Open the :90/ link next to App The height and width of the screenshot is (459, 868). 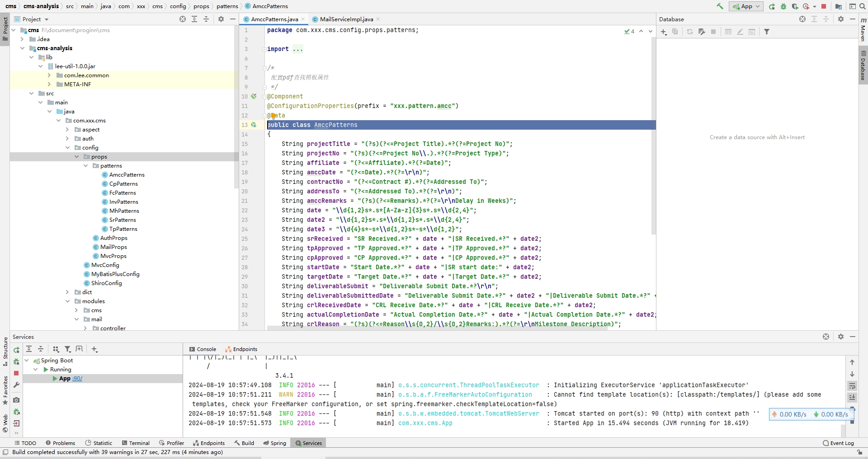pyautogui.click(x=77, y=379)
